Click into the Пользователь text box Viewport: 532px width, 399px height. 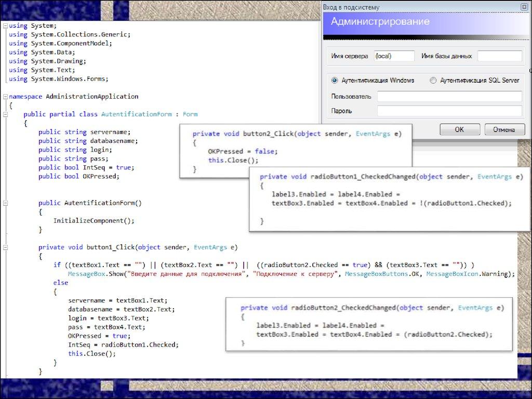coord(449,97)
